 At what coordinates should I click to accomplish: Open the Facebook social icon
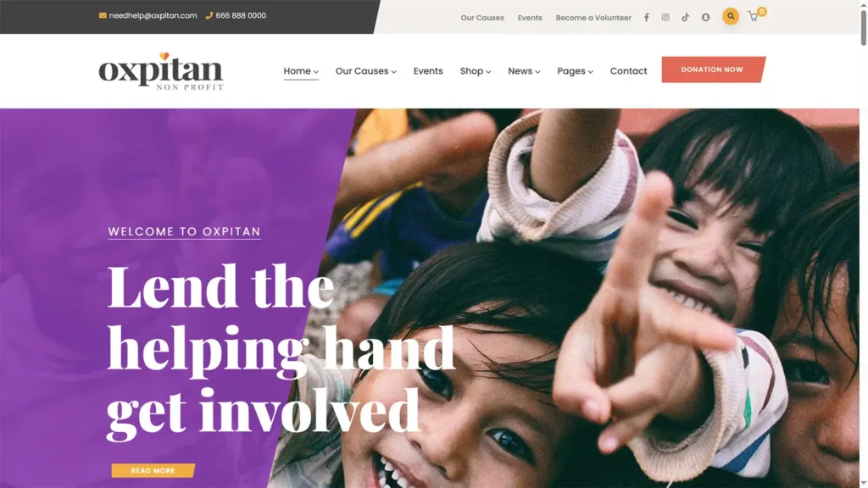646,17
